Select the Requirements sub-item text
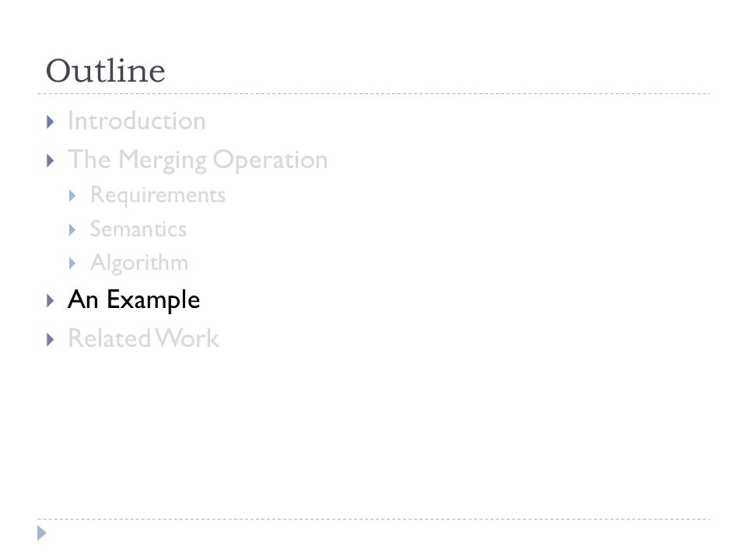This screenshot has height=560, width=747. [158, 195]
